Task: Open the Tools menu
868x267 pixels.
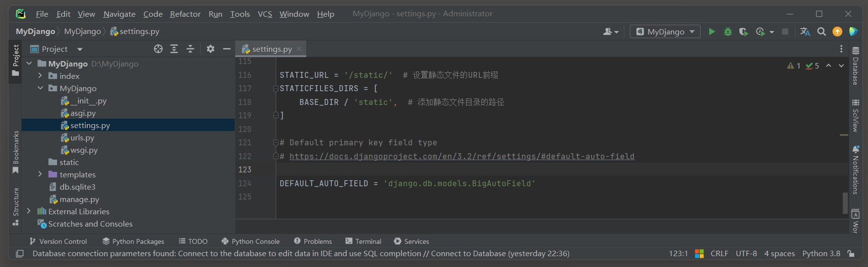Action: (240, 14)
